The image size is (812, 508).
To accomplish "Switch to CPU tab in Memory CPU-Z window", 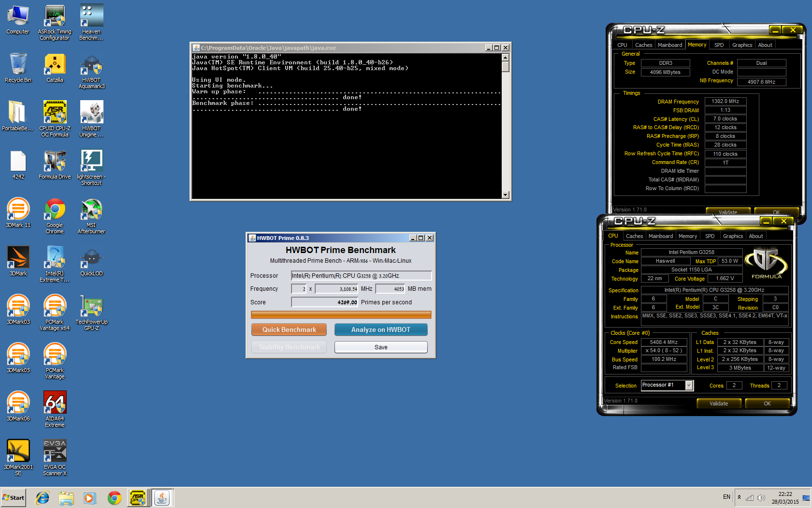I will coord(623,45).
